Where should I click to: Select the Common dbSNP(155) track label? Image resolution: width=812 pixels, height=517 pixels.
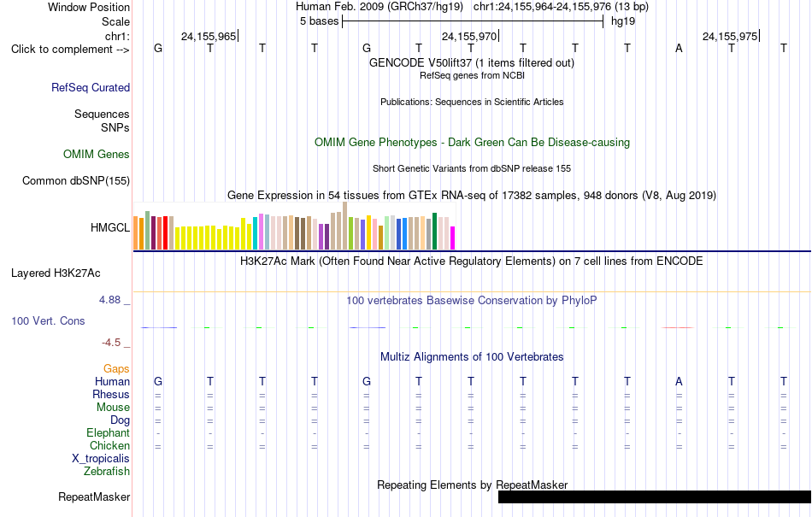(75, 180)
